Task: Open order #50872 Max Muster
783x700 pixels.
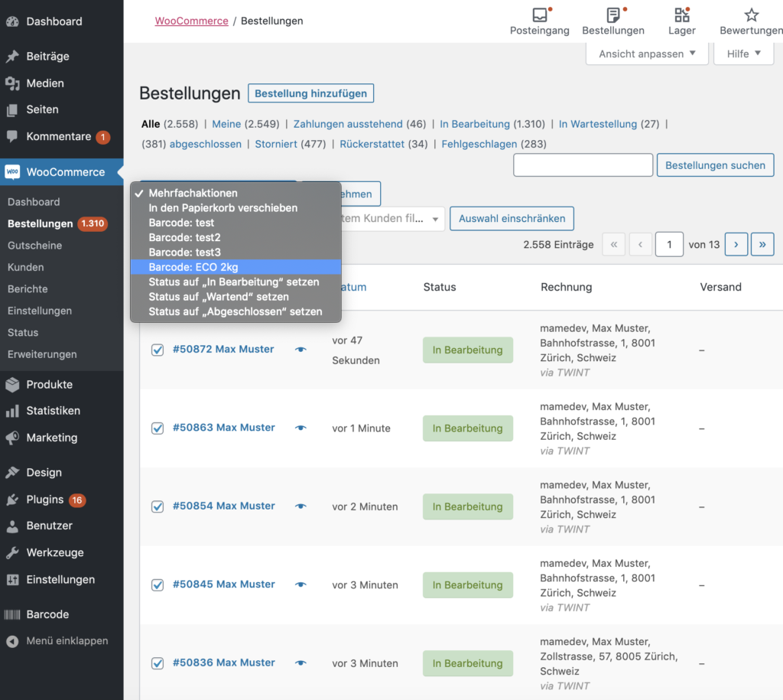Action: tap(223, 350)
